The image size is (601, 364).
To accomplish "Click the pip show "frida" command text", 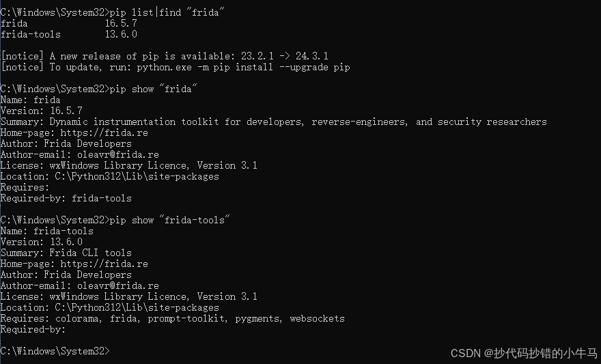I will point(153,89).
